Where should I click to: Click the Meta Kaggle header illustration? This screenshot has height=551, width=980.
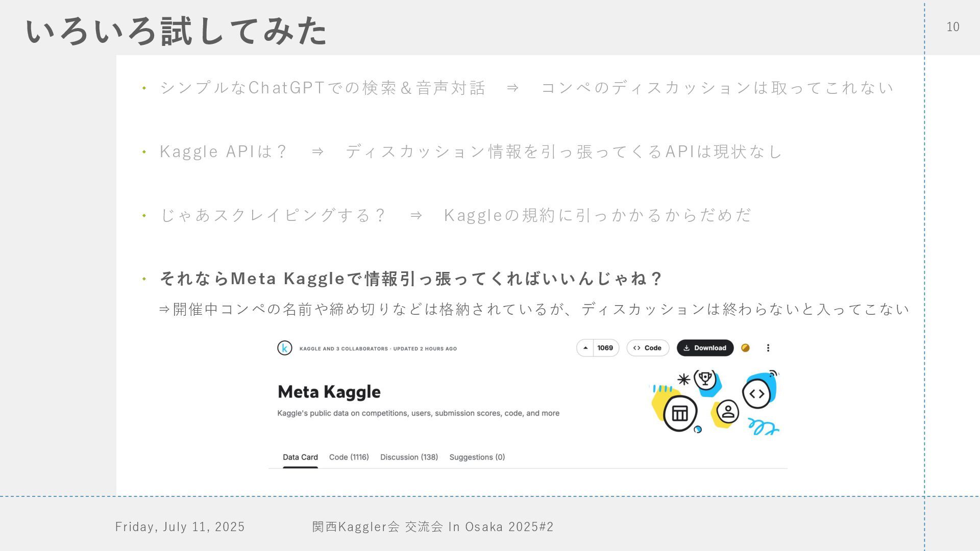coord(715,403)
